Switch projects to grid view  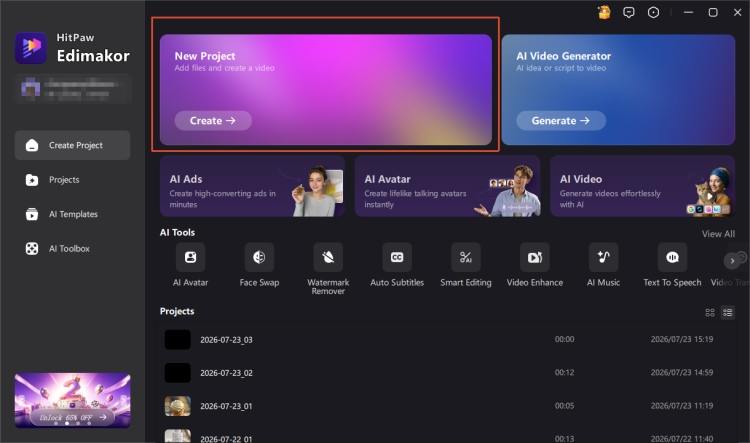click(710, 312)
